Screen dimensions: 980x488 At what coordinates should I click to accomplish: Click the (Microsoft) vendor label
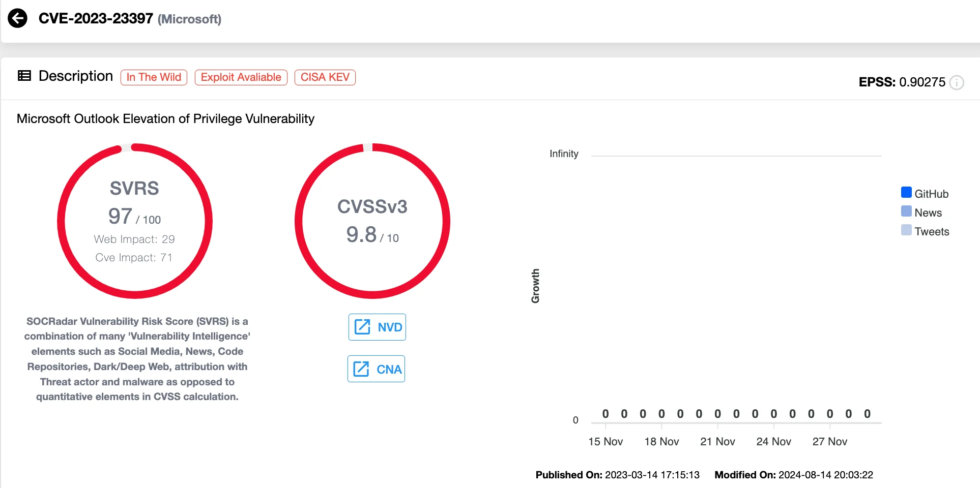click(189, 19)
